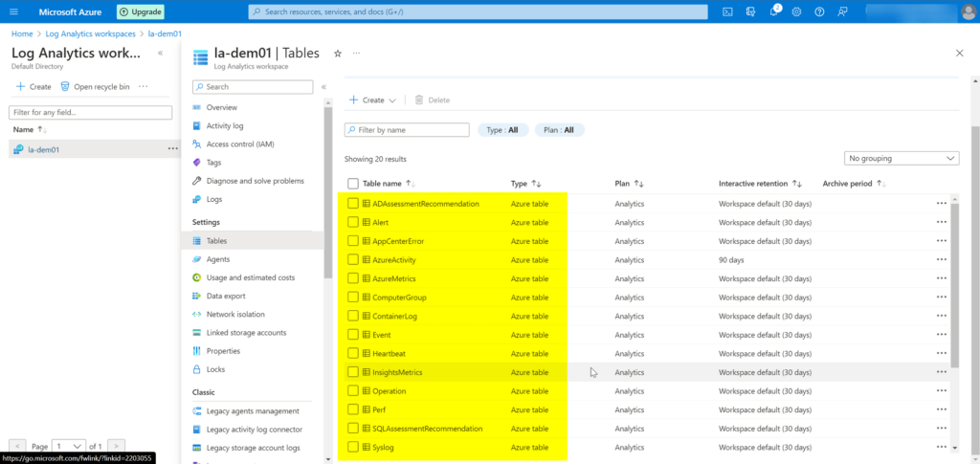The image size is (980, 464).
Task: Open row actions for Perf table
Action: [942, 409]
